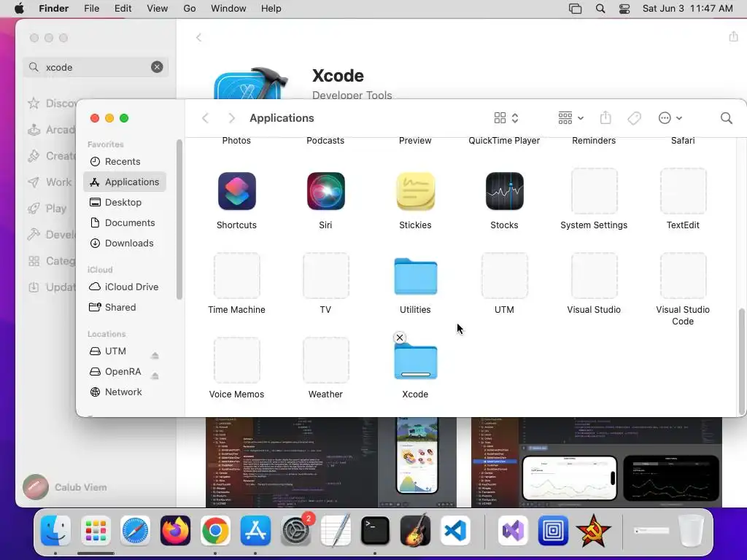Image resolution: width=747 pixels, height=560 pixels.
Task: Click the App Store share icon
Action: tap(733, 36)
